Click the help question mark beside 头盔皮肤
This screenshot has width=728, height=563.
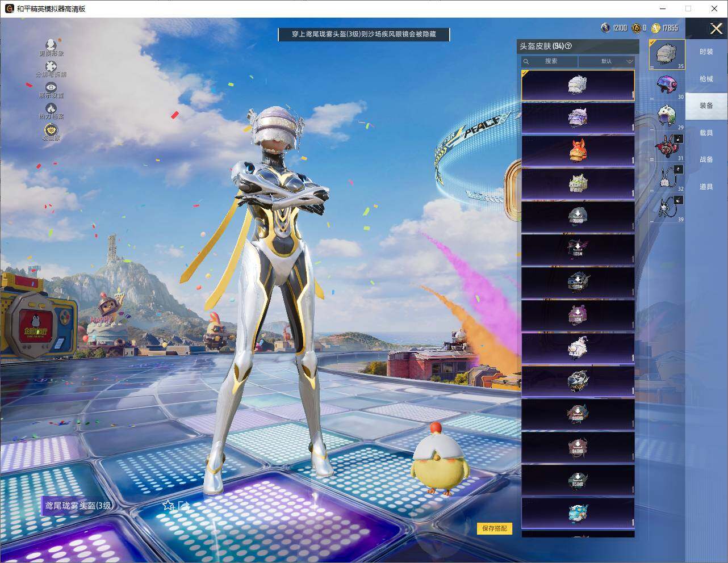pos(568,46)
